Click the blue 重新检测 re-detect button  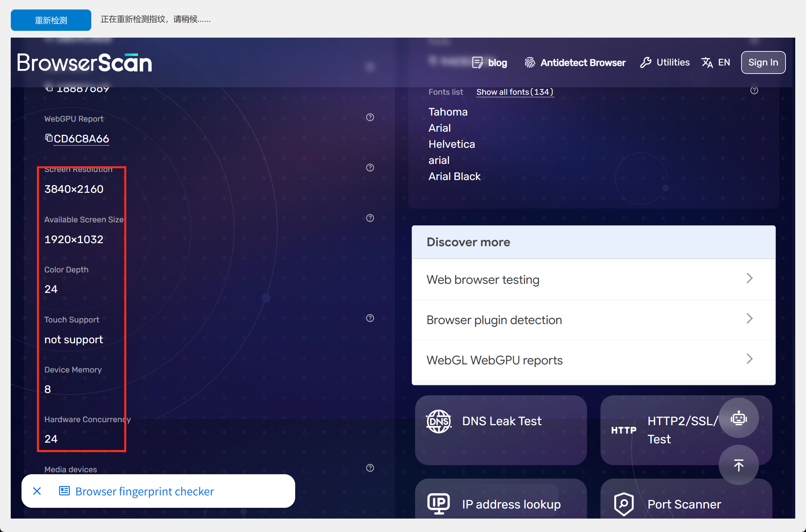[x=51, y=20]
